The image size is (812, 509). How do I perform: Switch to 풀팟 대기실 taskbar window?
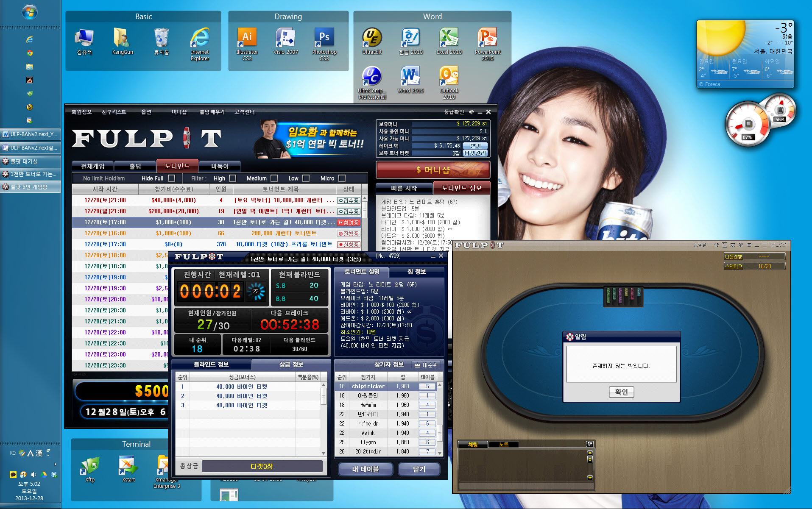pyautogui.click(x=31, y=161)
